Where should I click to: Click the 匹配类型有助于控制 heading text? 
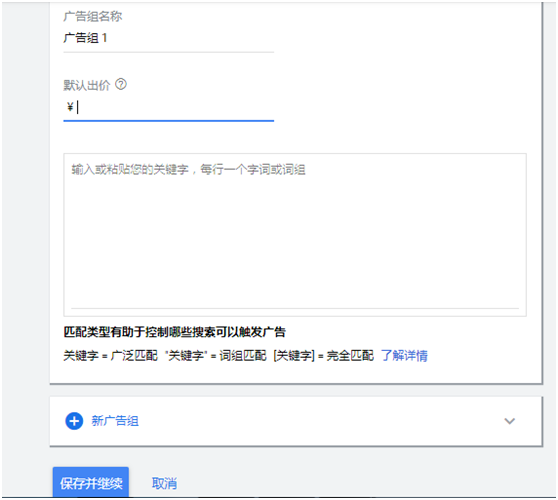point(174,332)
